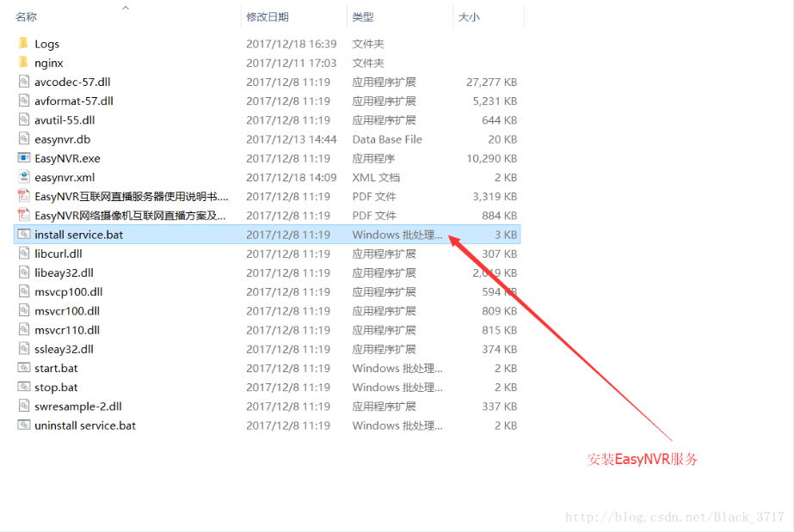Screen dimensions: 794x532
Task: Click the avformat-57.dll file icon
Action: click(x=24, y=101)
